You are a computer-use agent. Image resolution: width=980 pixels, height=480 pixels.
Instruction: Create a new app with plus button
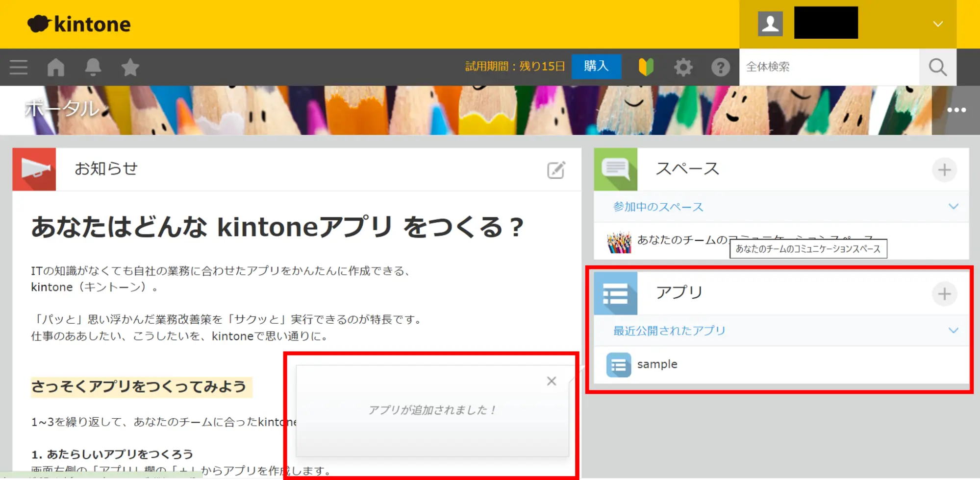click(x=944, y=294)
